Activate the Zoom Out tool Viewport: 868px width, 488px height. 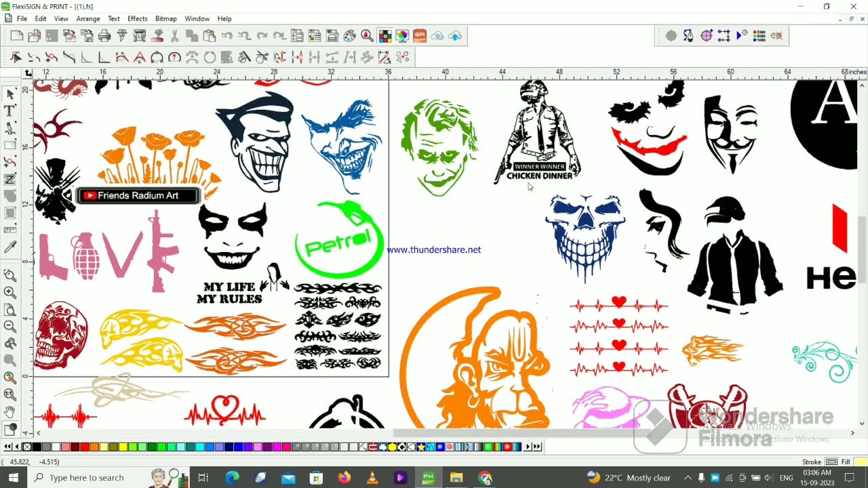(9, 327)
